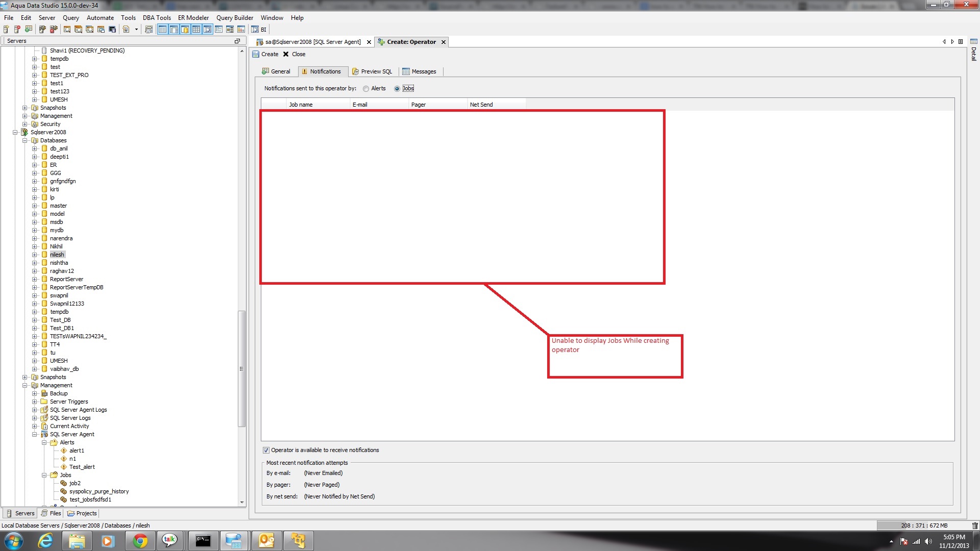
Task: Click the BI toolbar icon
Action: tap(259, 30)
